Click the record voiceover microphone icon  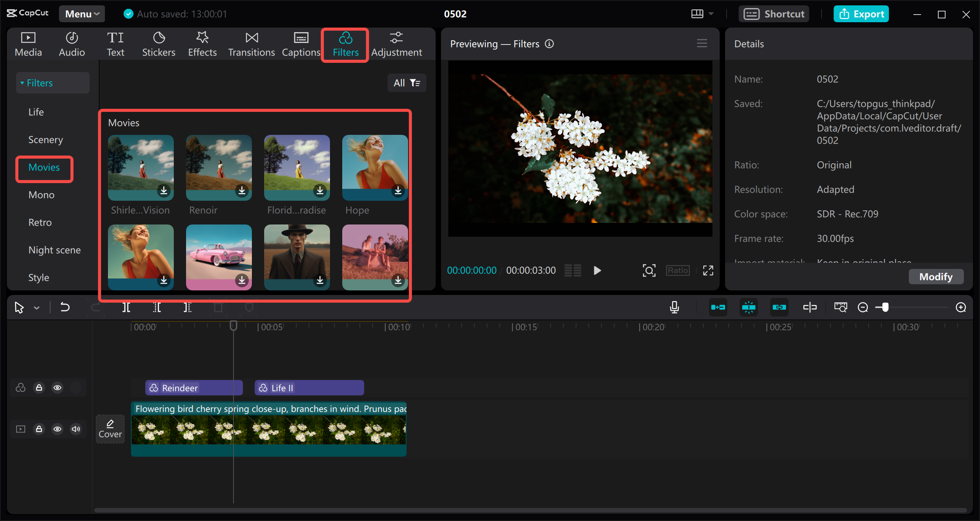(x=675, y=307)
